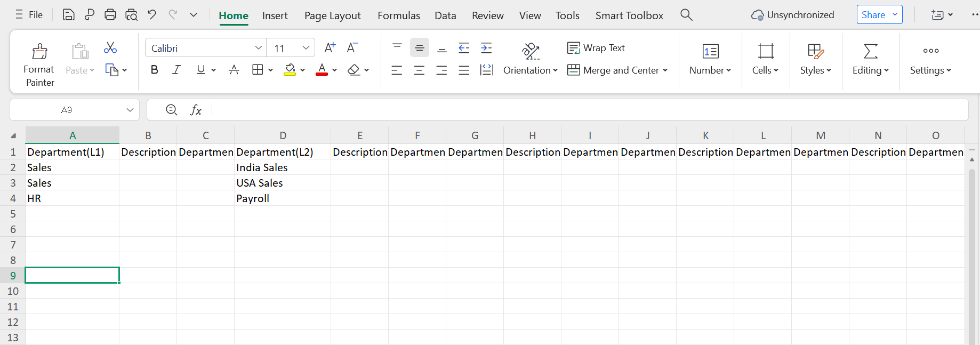Click the Copy icon
The image size is (980, 345).
(111, 70)
